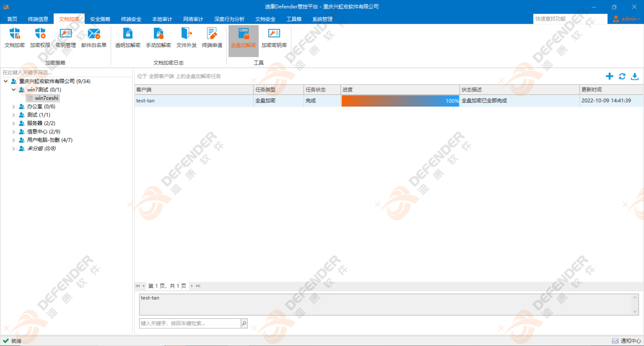Open the 文档加密 policy tool
The height and width of the screenshot is (346, 644).
click(14, 38)
